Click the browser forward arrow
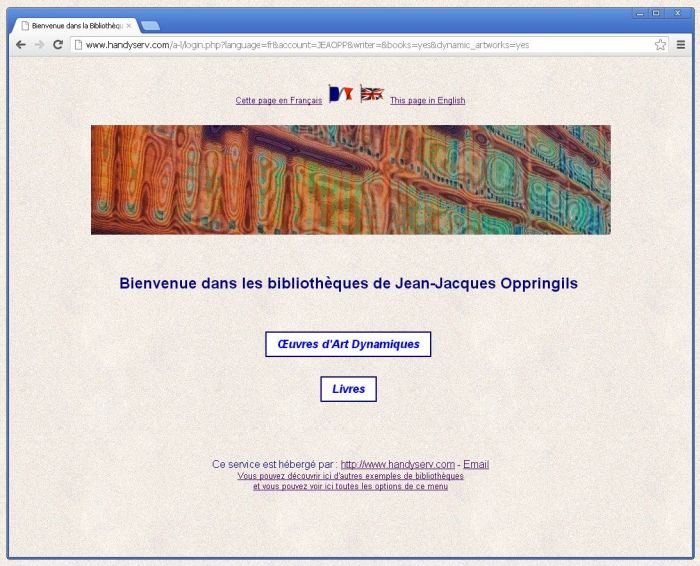This screenshot has width=700, height=566. click(x=39, y=45)
